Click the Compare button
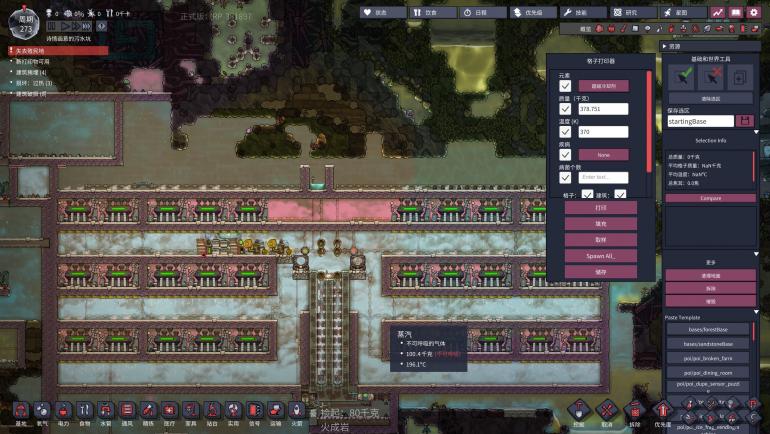770x434 pixels. coord(711,198)
